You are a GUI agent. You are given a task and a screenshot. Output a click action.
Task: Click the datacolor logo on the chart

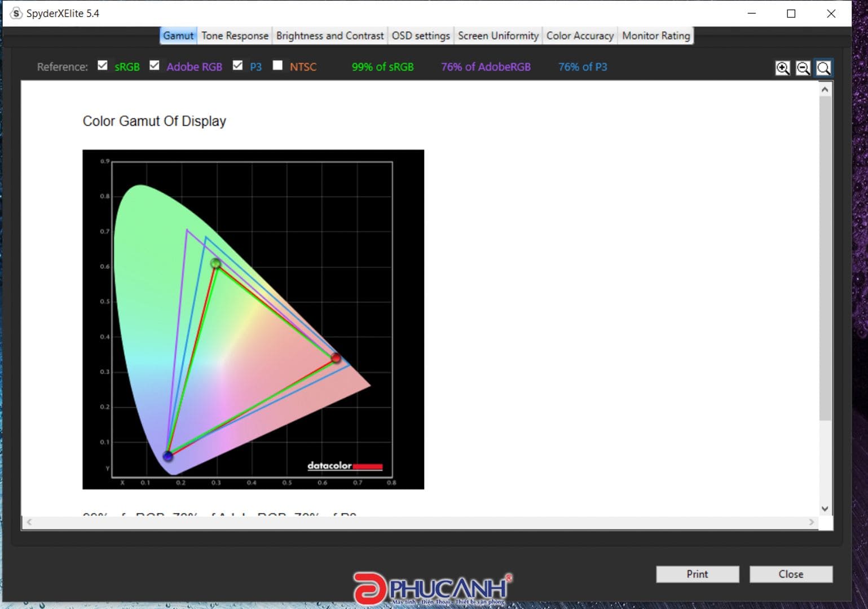click(x=345, y=466)
